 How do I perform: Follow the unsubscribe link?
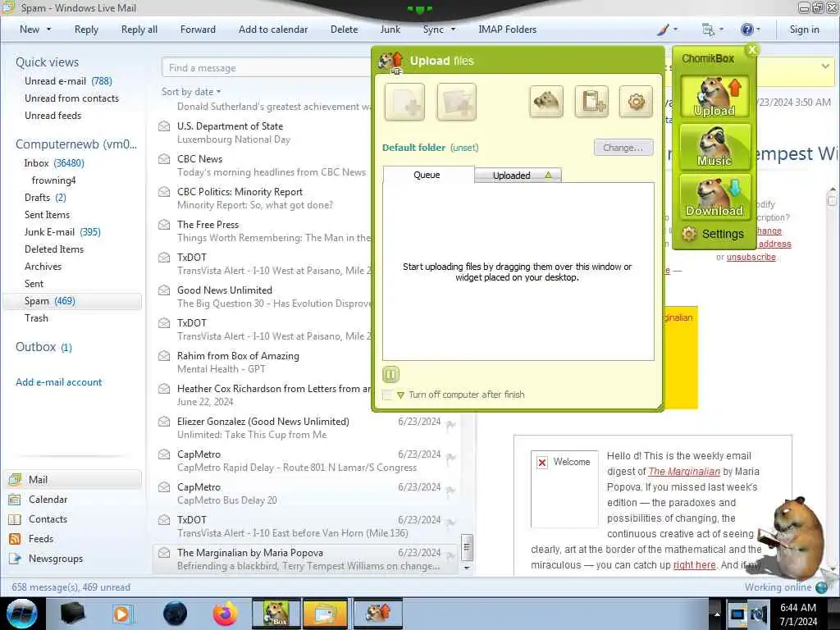click(x=751, y=257)
